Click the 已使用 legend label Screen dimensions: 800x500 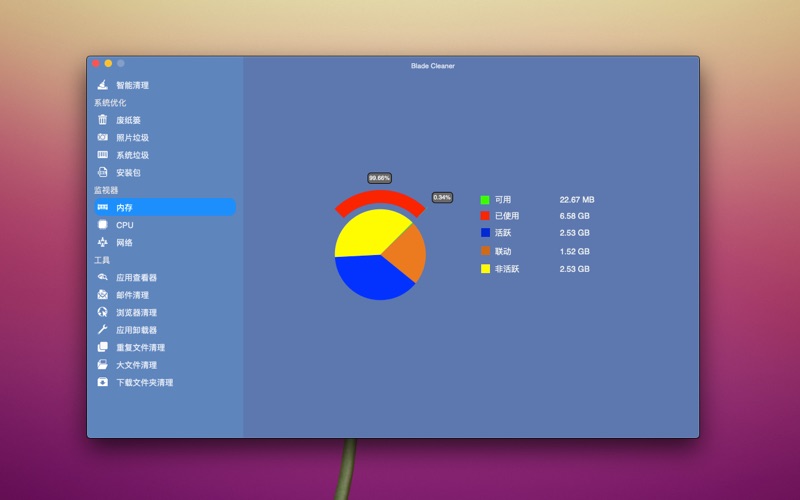coord(507,216)
